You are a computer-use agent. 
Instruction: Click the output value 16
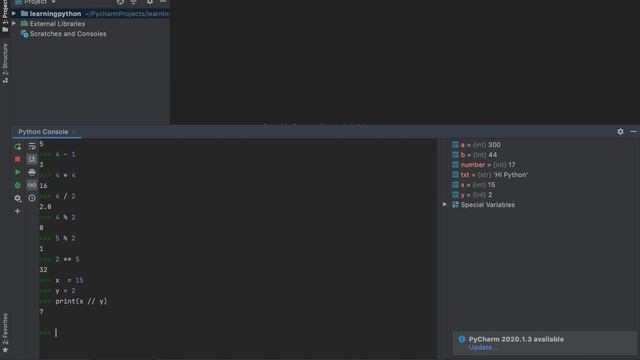tap(43, 186)
